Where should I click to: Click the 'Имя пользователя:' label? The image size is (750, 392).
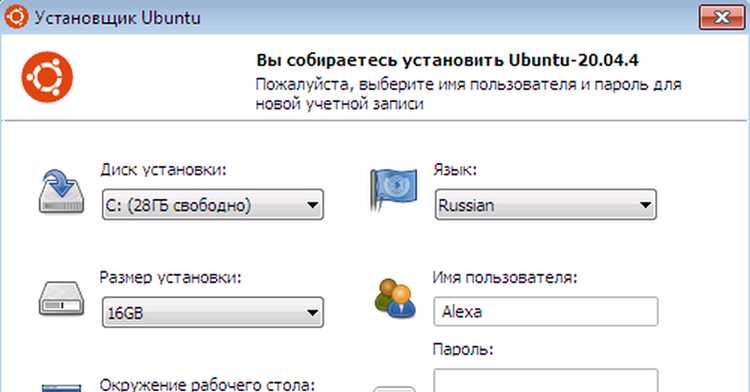pyautogui.click(x=505, y=278)
